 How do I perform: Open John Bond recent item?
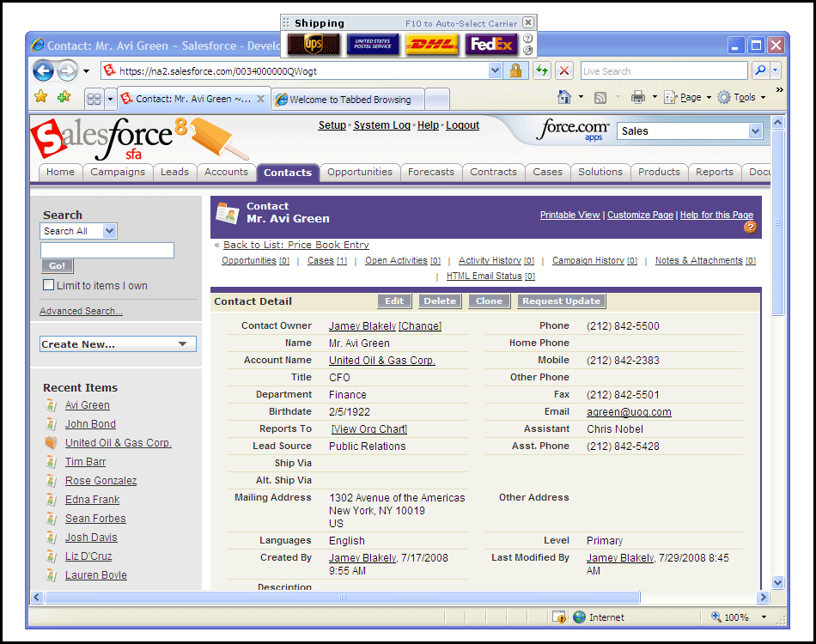(90, 424)
